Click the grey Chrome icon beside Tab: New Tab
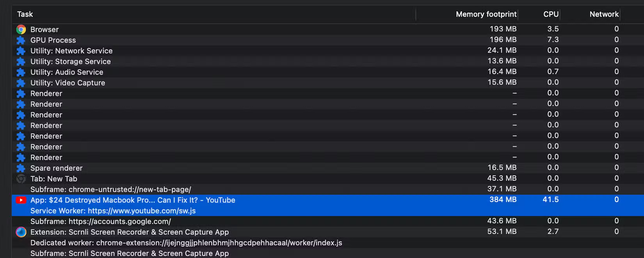 point(21,179)
